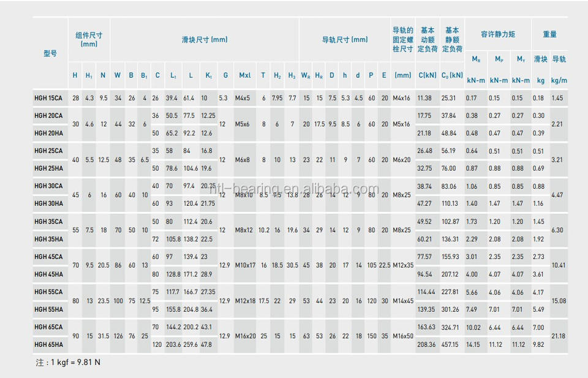Select bolt size M12x35
The image size is (588, 378).
(x=403, y=265)
